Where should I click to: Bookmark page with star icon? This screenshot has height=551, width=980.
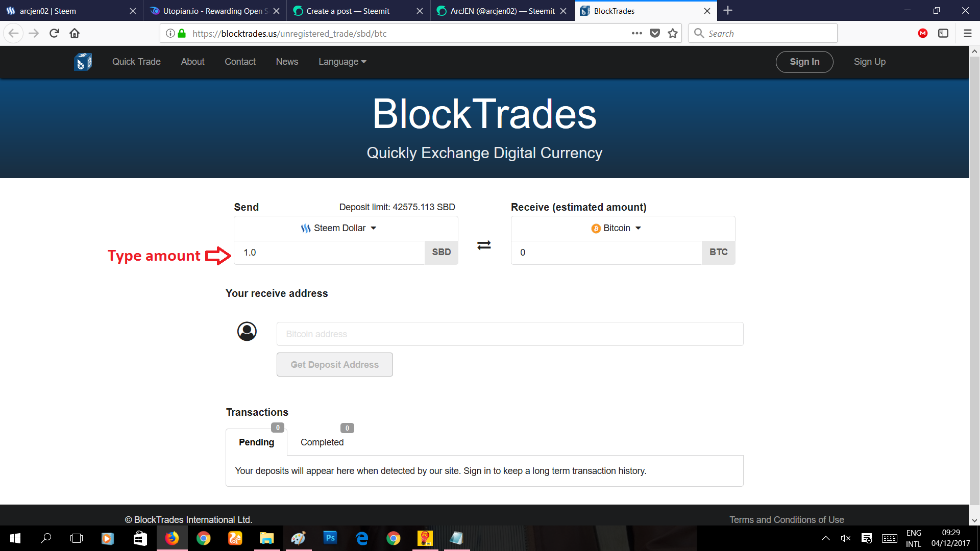(673, 34)
